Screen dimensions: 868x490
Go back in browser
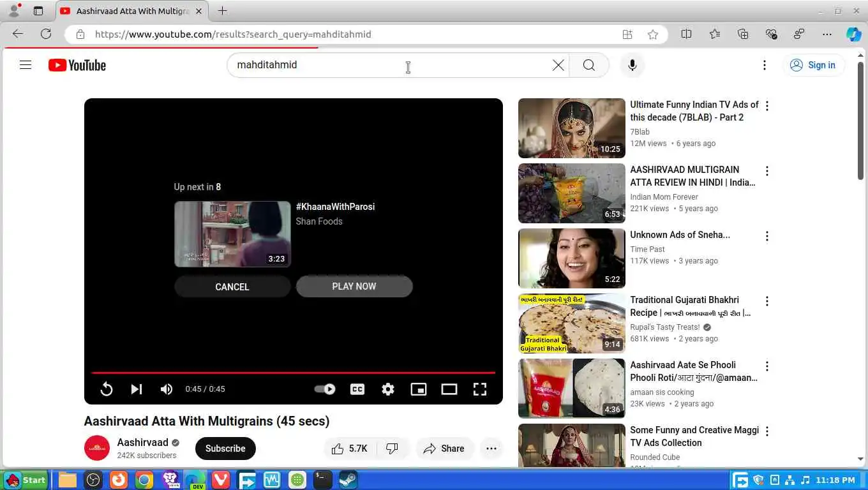tap(18, 34)
